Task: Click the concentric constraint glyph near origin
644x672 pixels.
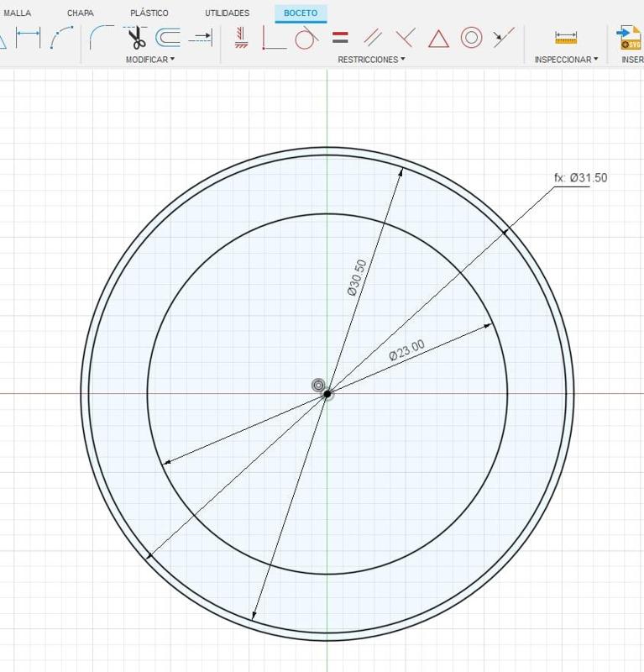Action: (318, 386)
